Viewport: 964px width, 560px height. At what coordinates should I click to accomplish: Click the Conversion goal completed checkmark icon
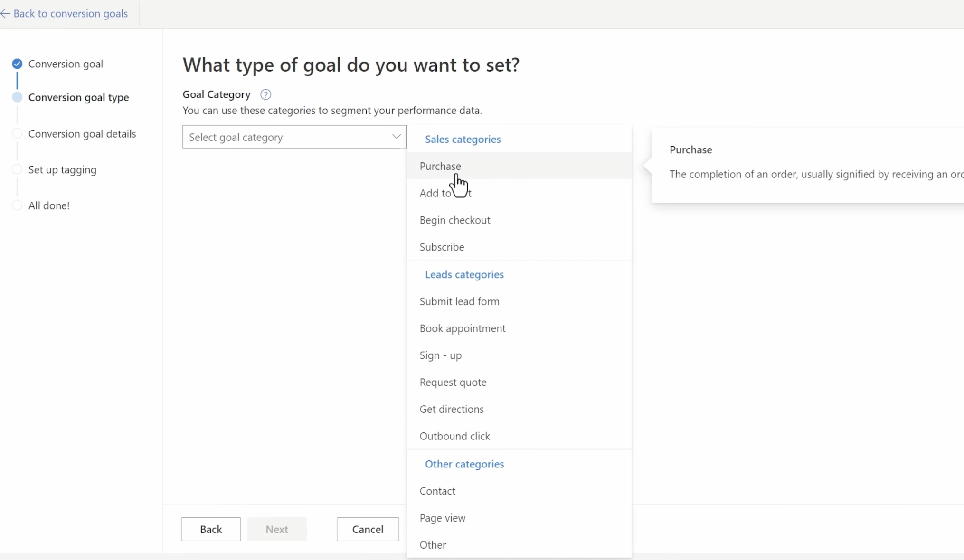[x=17, y=64]
